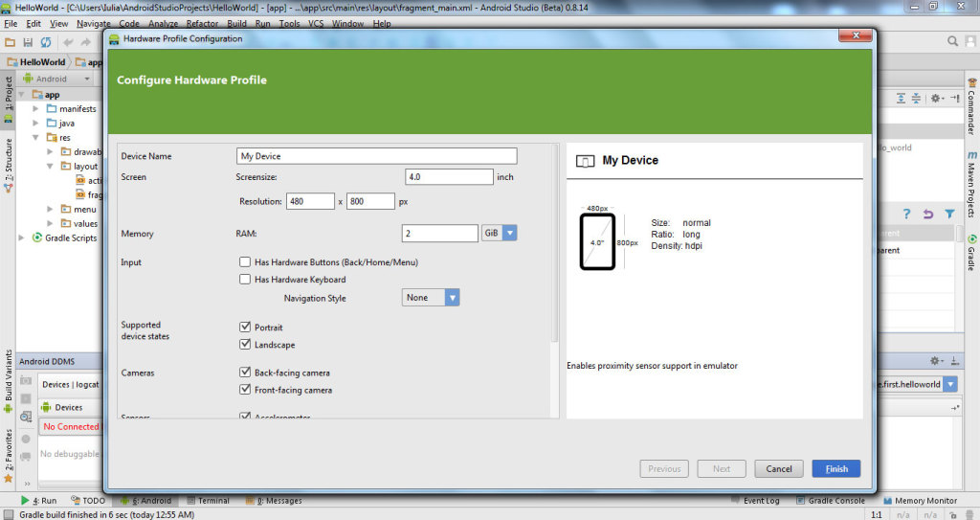Screen dimensions: 980x520
Task: Click the Expand All icon in right panel
Action: (x=901, y=99)
